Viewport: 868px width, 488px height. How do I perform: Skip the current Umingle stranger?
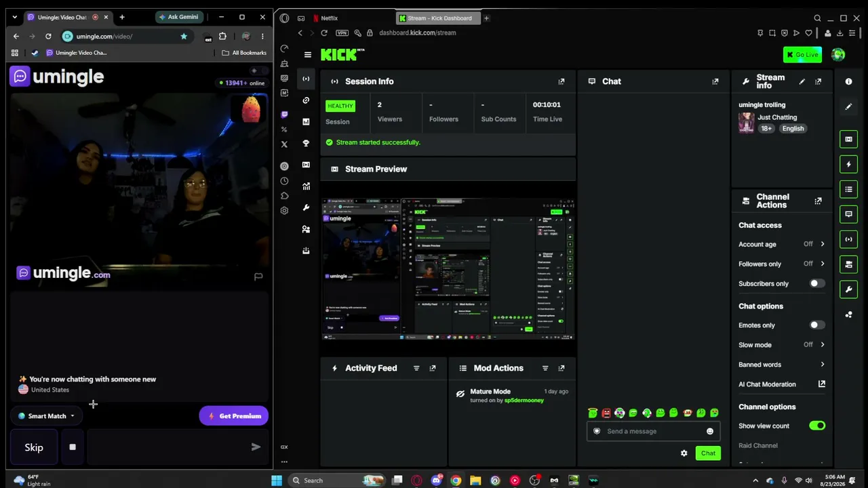point(34,447)
